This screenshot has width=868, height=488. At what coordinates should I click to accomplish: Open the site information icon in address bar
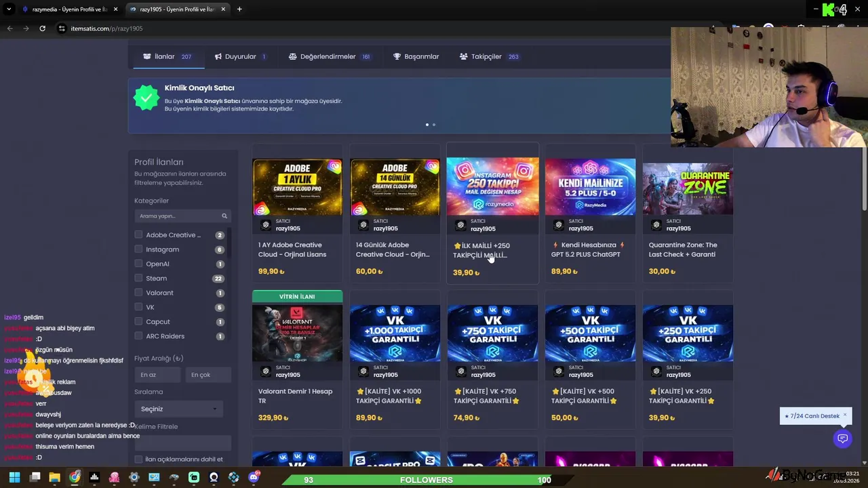point(62,28)
